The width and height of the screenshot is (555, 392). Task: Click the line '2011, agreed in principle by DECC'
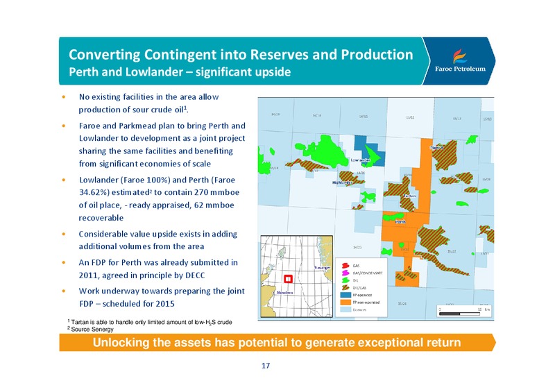point(142,275)
